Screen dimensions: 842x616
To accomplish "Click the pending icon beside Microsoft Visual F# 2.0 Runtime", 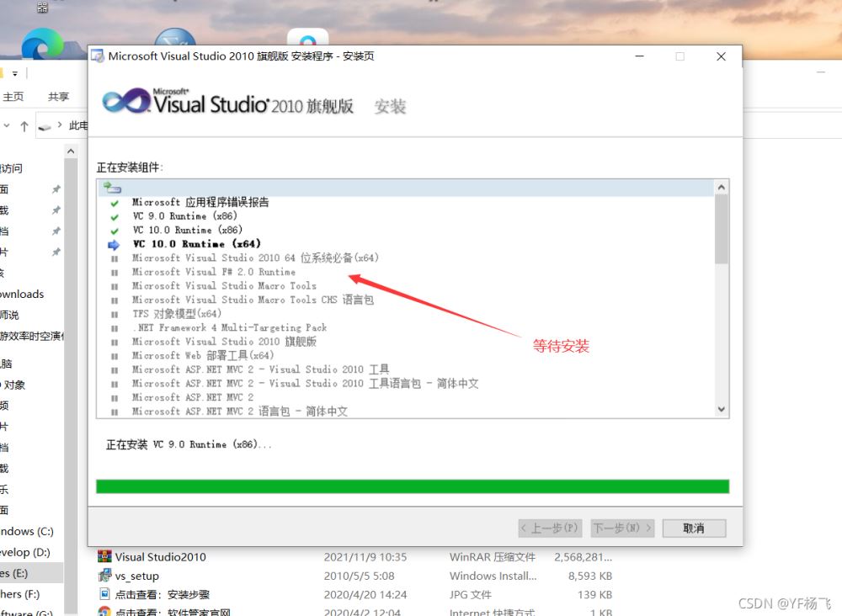I will (x=115, y=273).
